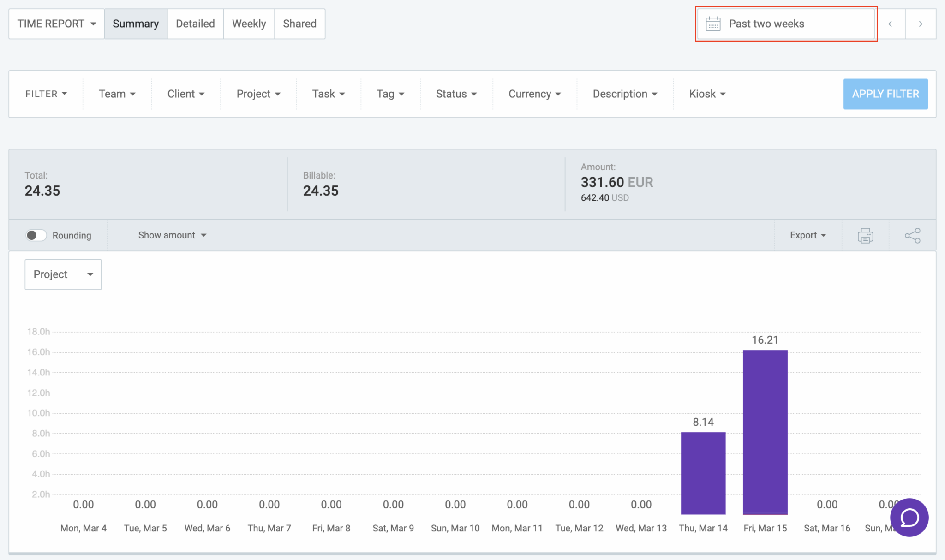This screenshot has width=945, height=560.
Task: Click the APPLY FILTER button
Action: pos(885,94)
